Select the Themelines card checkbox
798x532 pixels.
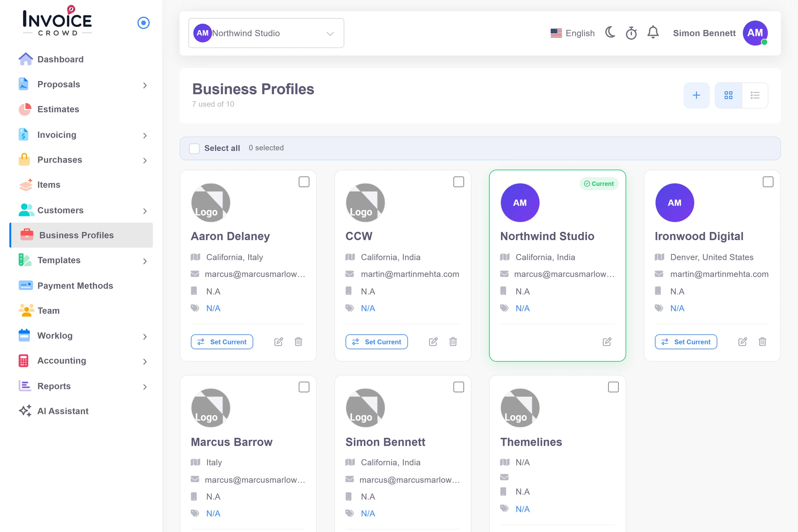point(613,387)
